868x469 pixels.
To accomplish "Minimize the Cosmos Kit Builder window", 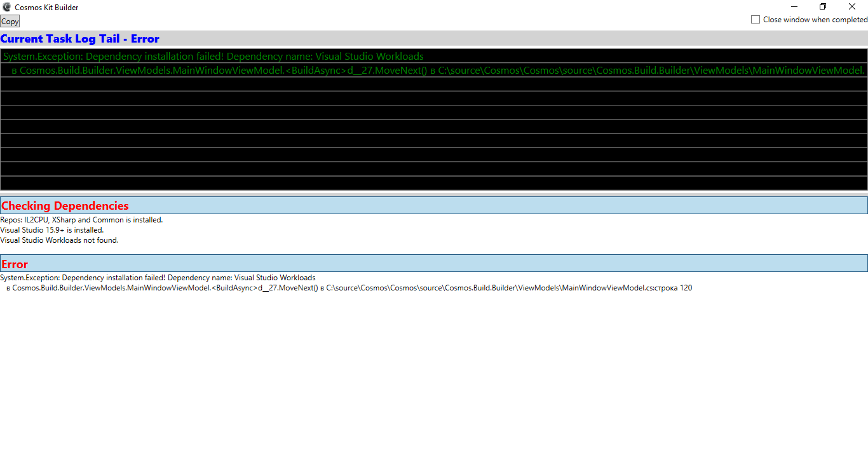I will click(x=794, y=6).
